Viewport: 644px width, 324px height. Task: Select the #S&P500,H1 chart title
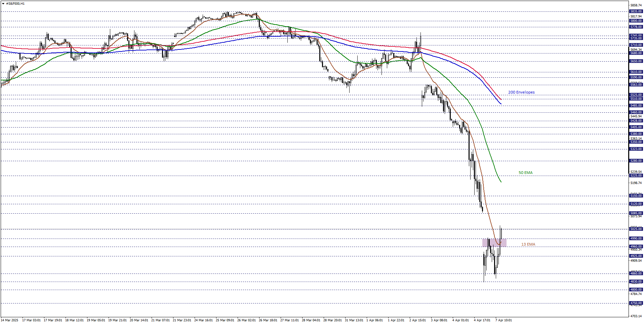[15, 4]
